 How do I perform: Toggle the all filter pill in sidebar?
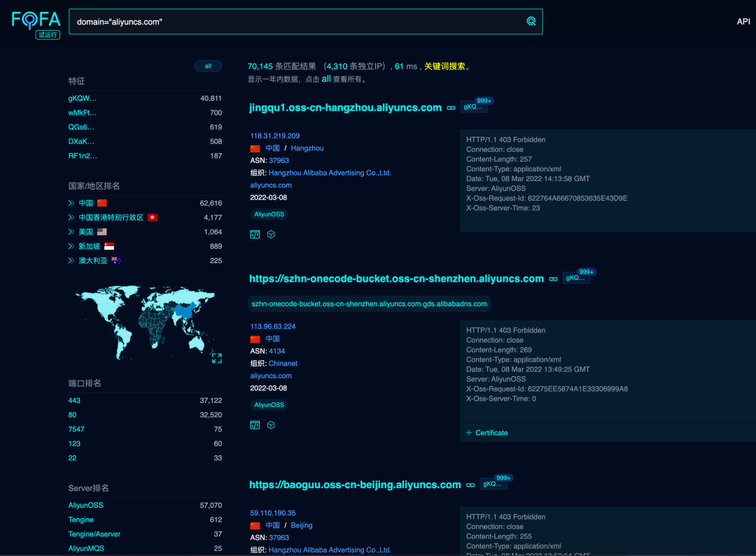tap(208, 66)
